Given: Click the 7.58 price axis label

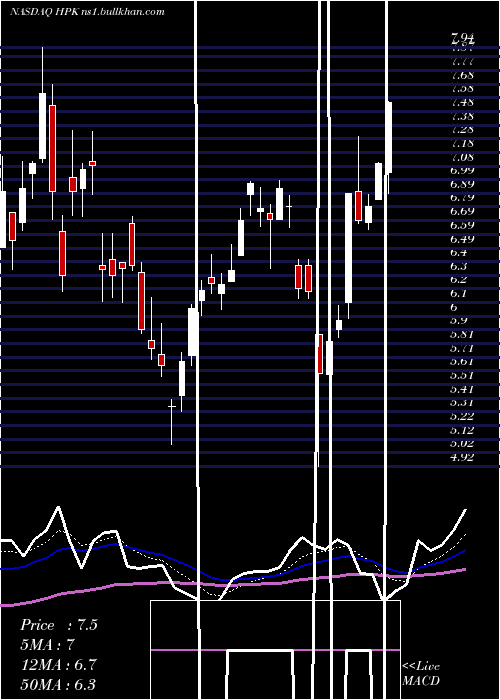Looking at the screenshot, I should point(462,88).
